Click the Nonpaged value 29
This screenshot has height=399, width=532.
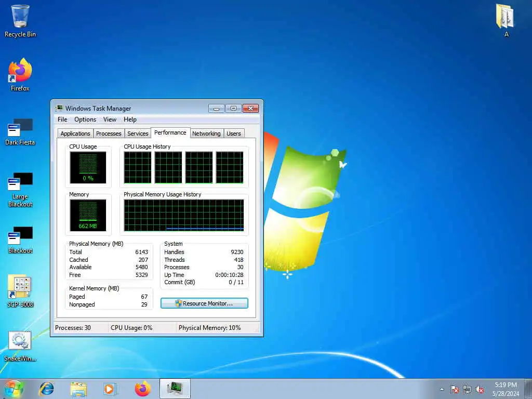click(x=144, y=304)
